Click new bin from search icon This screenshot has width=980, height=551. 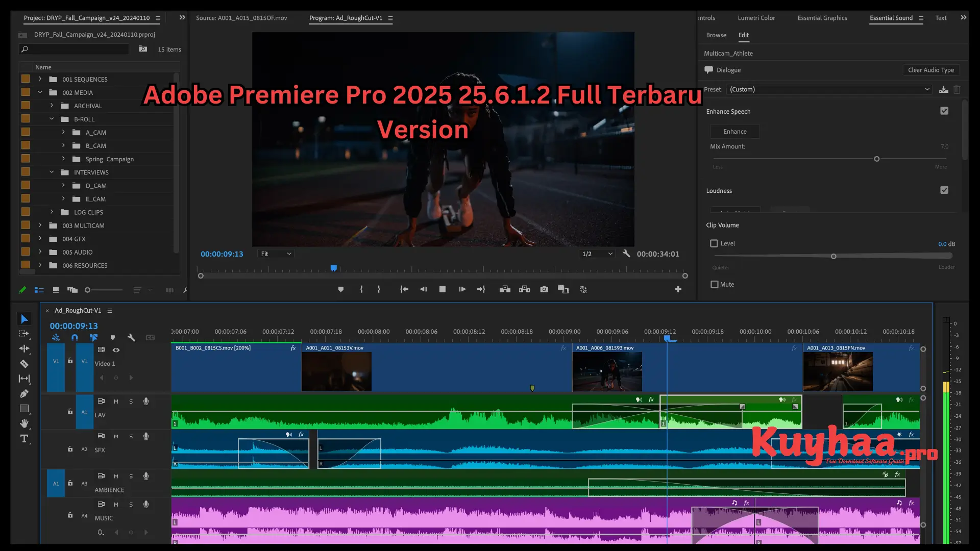pyautogui.click(x=143, y=49)
